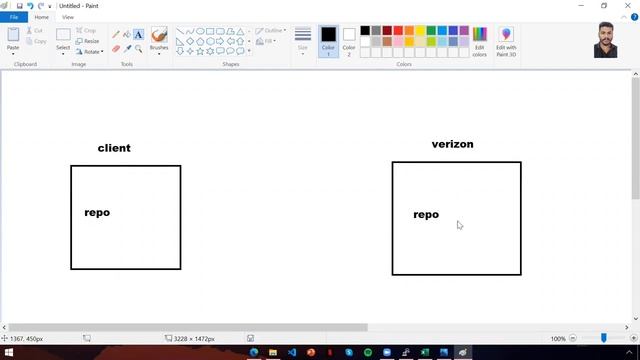Viewport: 640px width, 360px height.
Task: Show hidden system tray icons
Action: click(629, 352)
